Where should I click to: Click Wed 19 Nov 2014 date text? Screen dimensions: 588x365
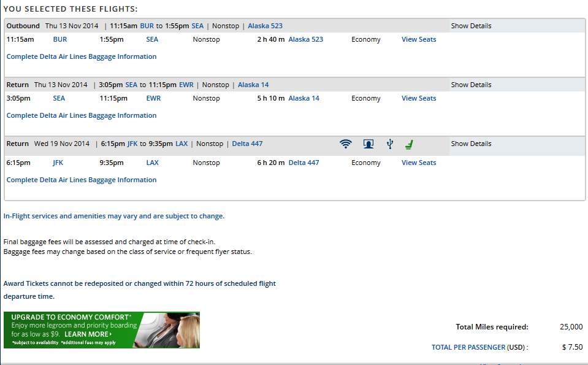62,144
